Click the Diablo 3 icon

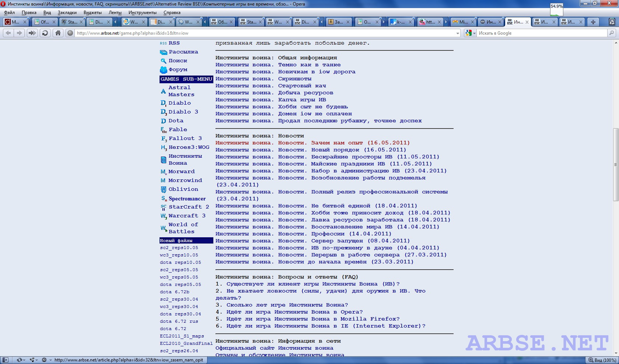click(164, 112)
